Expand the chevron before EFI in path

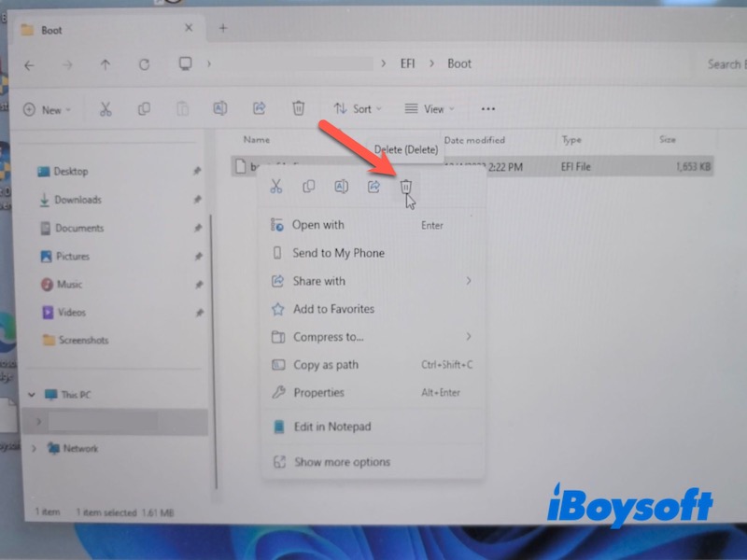pos(383,63)
